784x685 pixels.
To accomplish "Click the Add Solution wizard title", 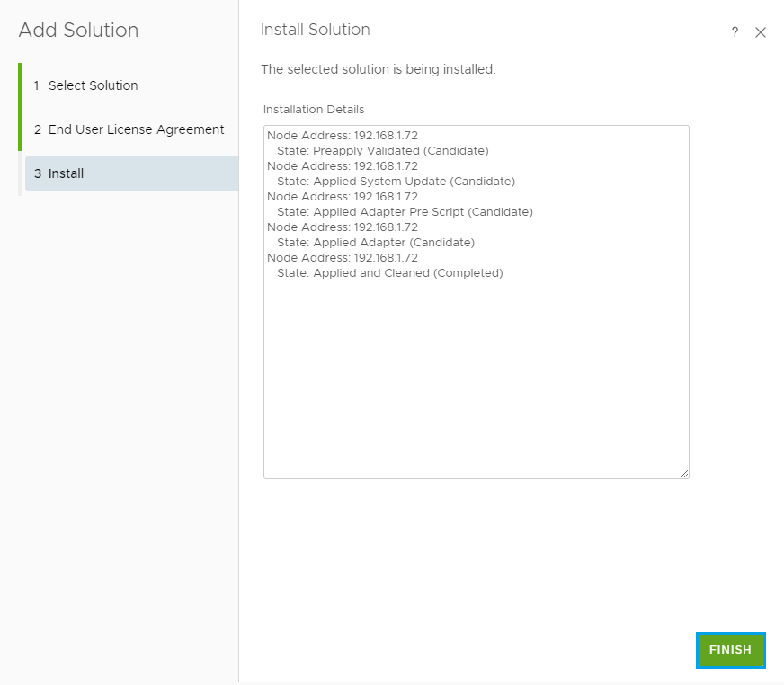I will tap(78, 30).
